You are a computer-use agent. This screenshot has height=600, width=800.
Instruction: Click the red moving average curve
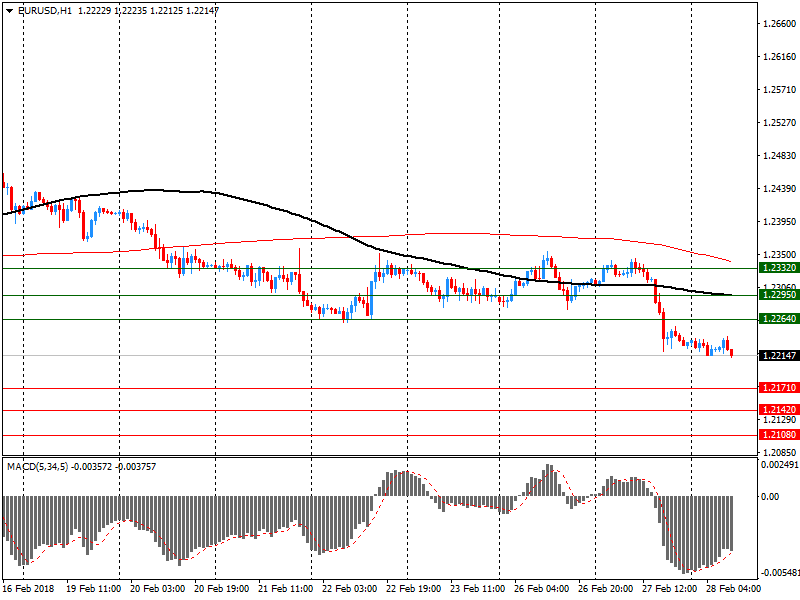[x=450, y=234]
